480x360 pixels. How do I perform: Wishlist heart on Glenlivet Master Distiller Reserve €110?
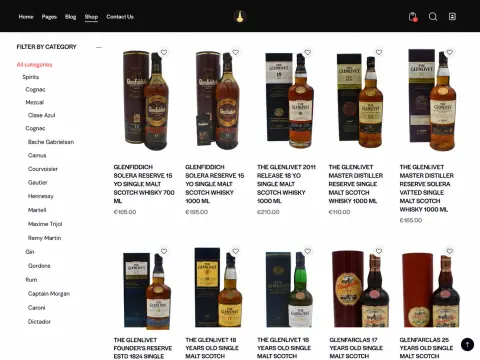tap(379, 52)
